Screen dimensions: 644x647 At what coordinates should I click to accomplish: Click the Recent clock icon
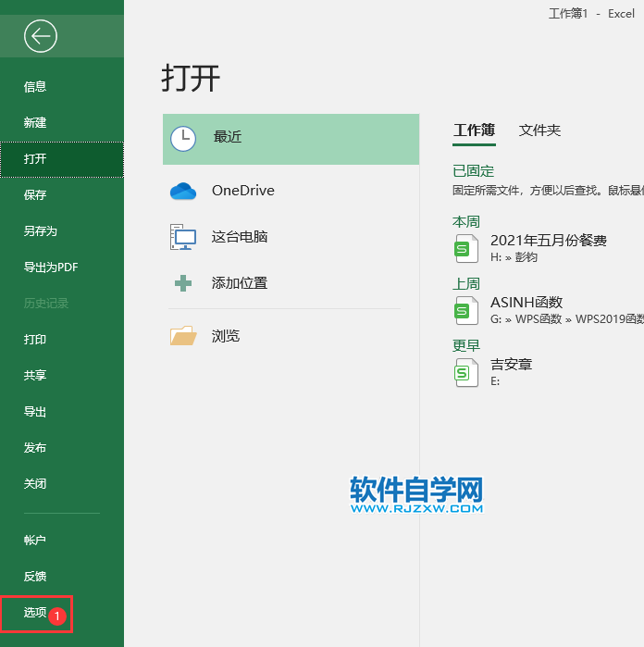[183, 139]
